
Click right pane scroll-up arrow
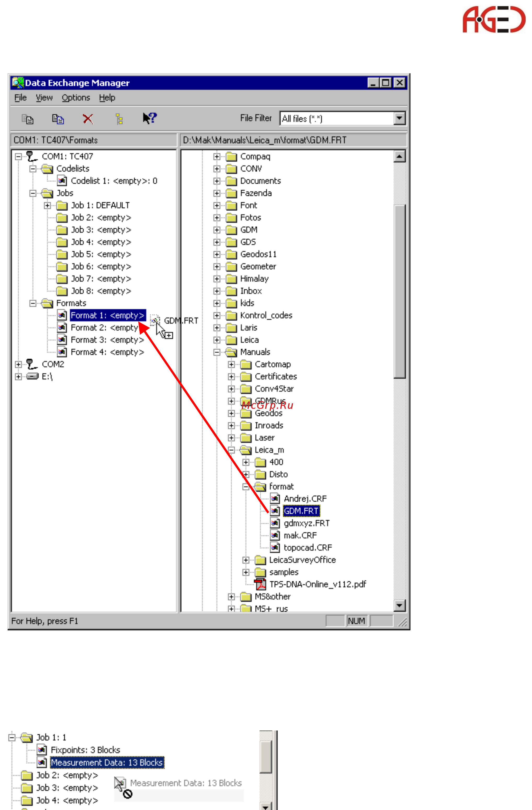coord(399,157)
